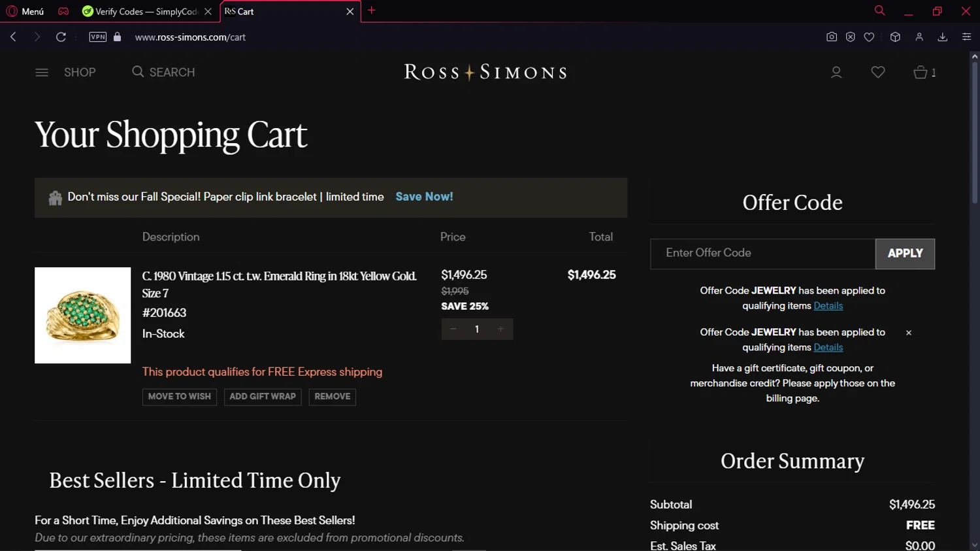Click the scrollbar down arrow
This screenshot has height=551, width=980.
click(974, 545)
